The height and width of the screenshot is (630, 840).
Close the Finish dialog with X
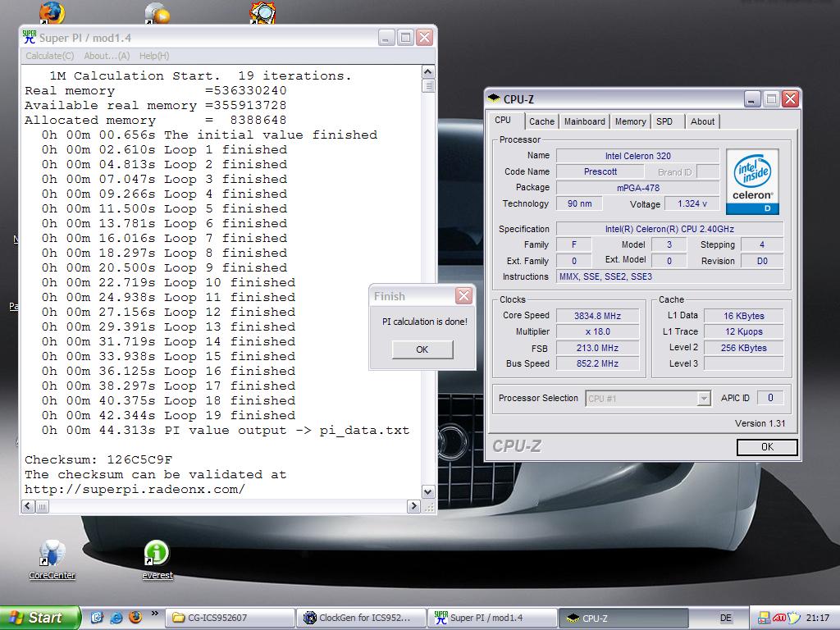[463, 295]
